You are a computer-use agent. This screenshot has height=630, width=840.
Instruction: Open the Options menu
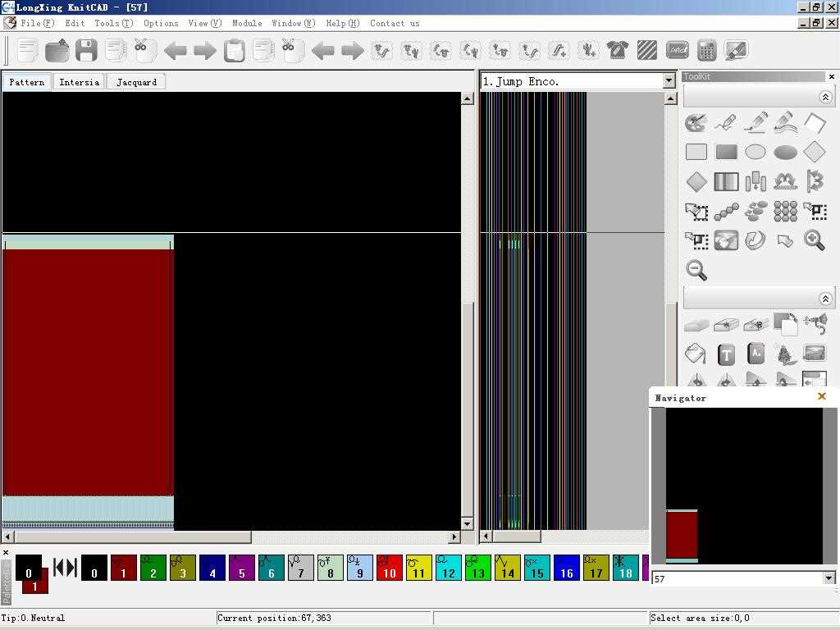pos(161,23)
